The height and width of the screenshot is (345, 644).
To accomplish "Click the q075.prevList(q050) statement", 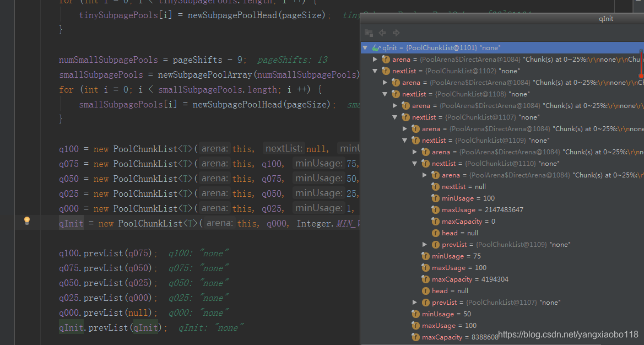I will [x=108, y=268].
